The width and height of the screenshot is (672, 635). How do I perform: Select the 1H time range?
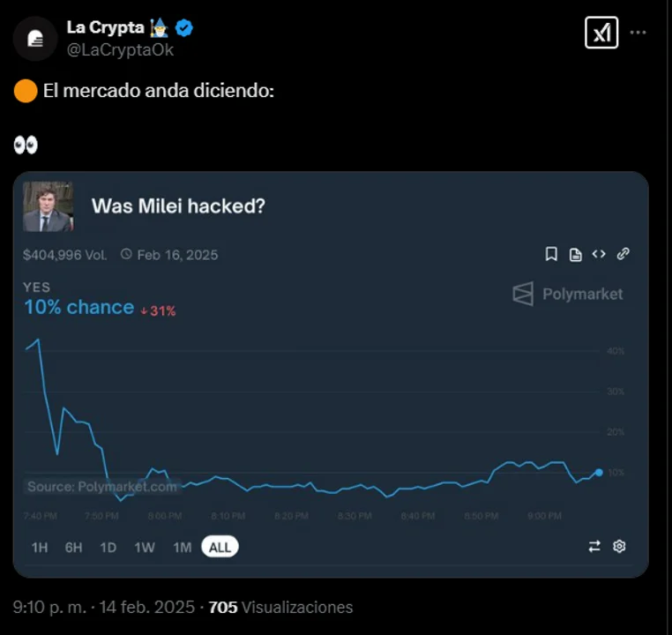pos(40,548)
